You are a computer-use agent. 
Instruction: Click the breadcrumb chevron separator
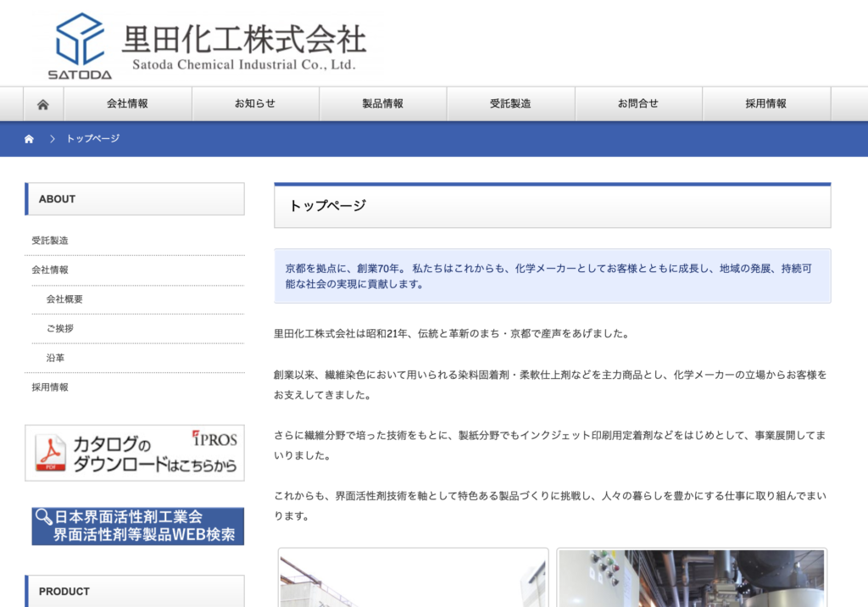click(x=53, y=138)
